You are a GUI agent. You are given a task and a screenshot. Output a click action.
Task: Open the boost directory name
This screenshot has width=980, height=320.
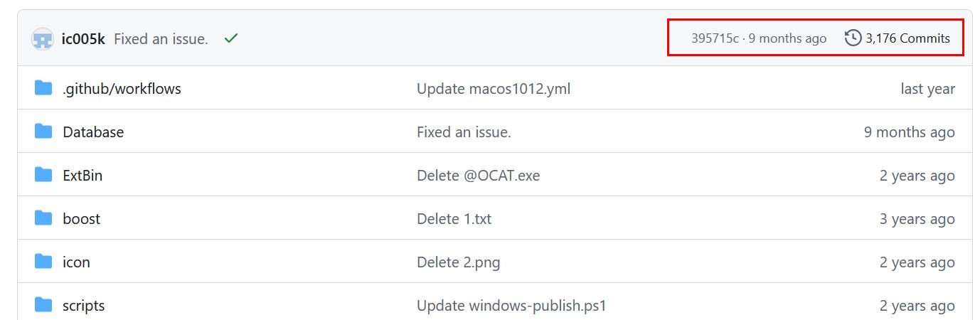coord(81,219)
